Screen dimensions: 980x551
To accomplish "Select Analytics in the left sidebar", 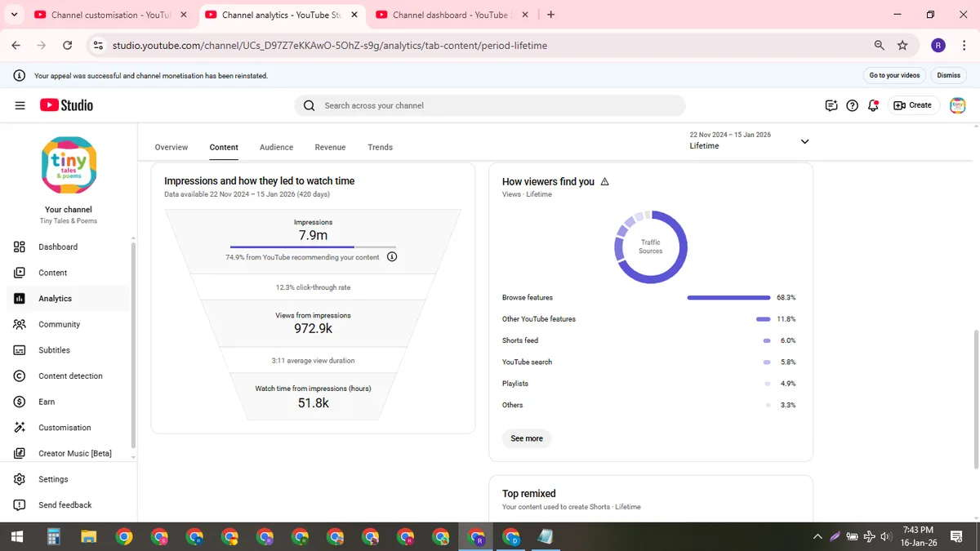I will coord(67,299).
